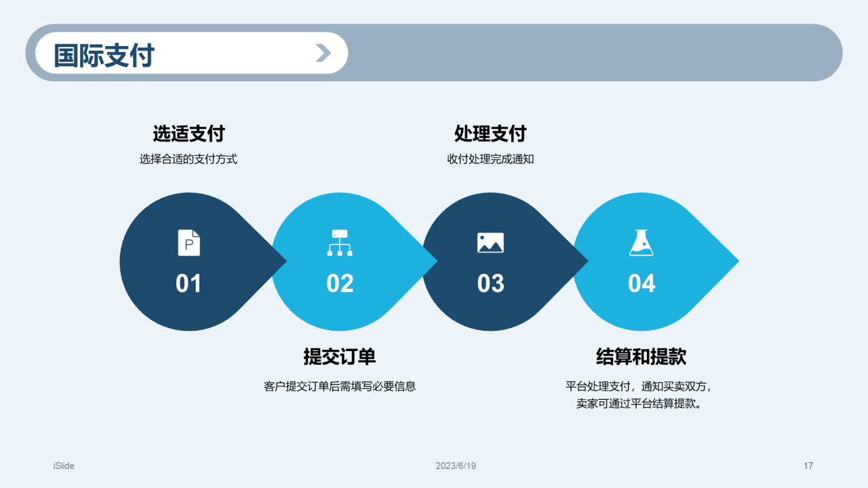868x488 pixels.
Task: Select the number 02 in light blue shape
Action: tap(340, 283)
